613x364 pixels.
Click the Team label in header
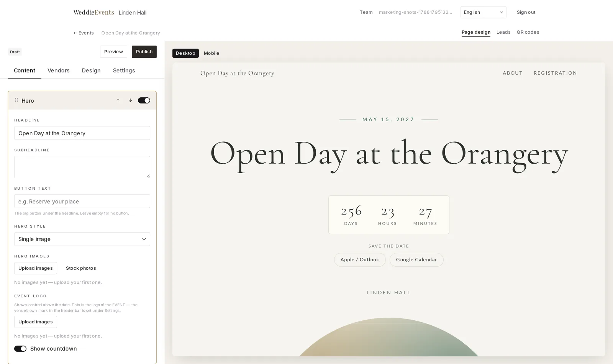(x=366, y=12)
